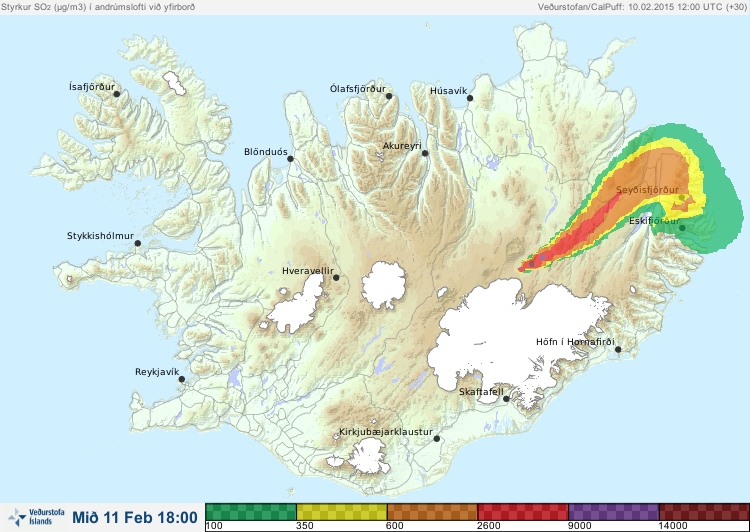
Task: Click the 'Seyðisfjörður' map label
Action: coord(647,190)
